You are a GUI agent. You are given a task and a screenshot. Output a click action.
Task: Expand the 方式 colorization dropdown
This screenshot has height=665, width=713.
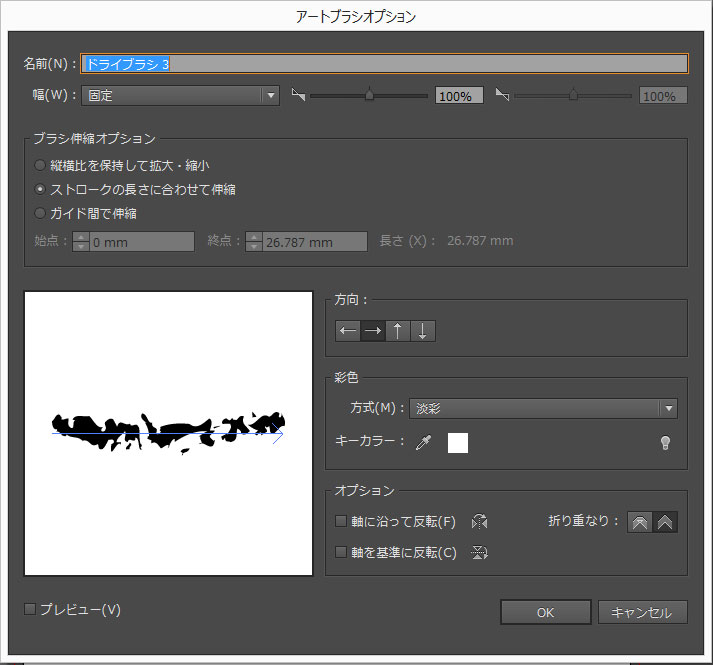click(543, 408)
